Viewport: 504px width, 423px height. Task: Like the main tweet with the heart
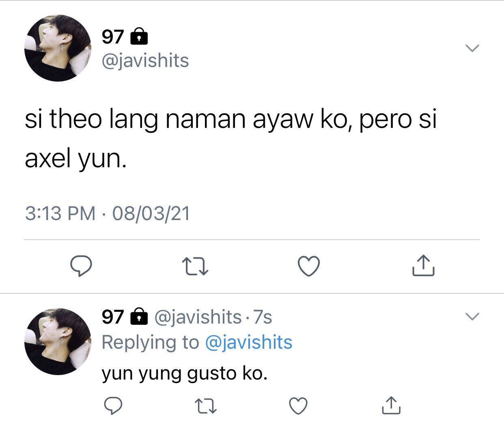pyautogui.click(x=309, y=266)
